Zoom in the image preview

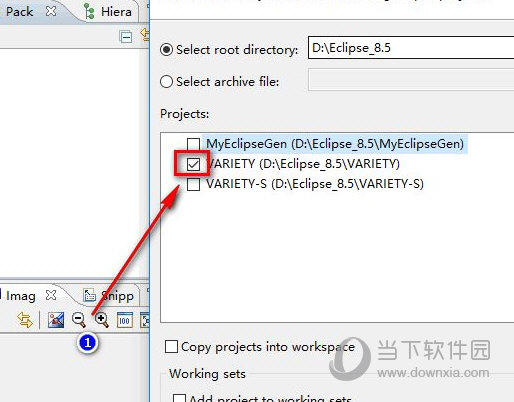tap(102, 320)
